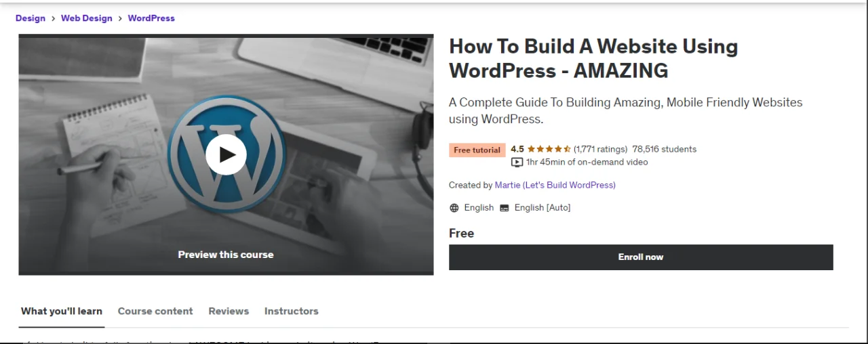The height and width of the screenshot is (344, 868).
Task: Switch to the Reviews tab
Action: click(229, 311)
